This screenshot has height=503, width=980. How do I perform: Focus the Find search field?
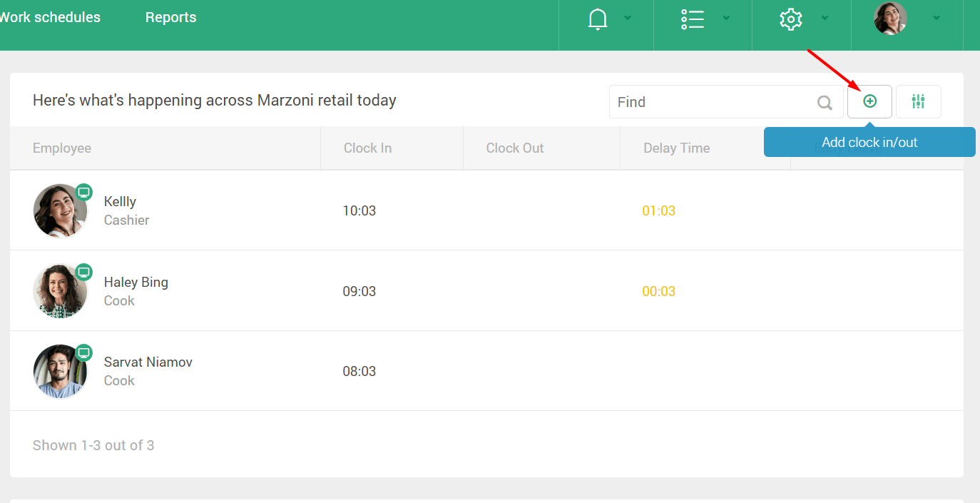tap(726, 102)
